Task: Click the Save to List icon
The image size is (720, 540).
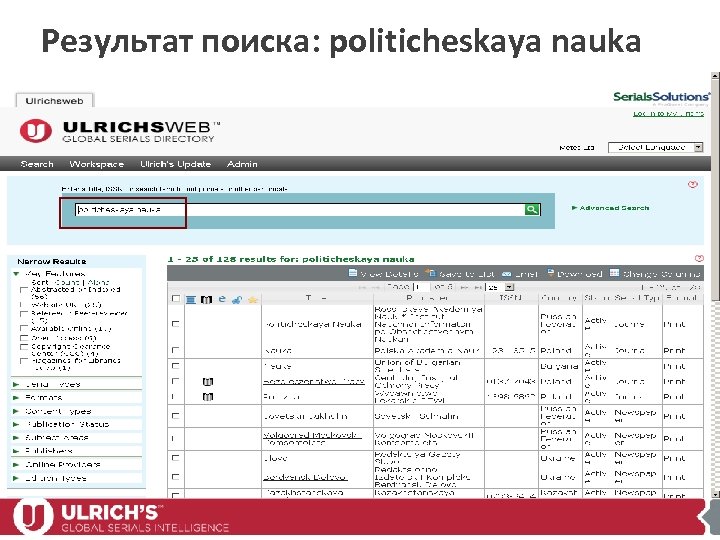Action: (430, 273)
